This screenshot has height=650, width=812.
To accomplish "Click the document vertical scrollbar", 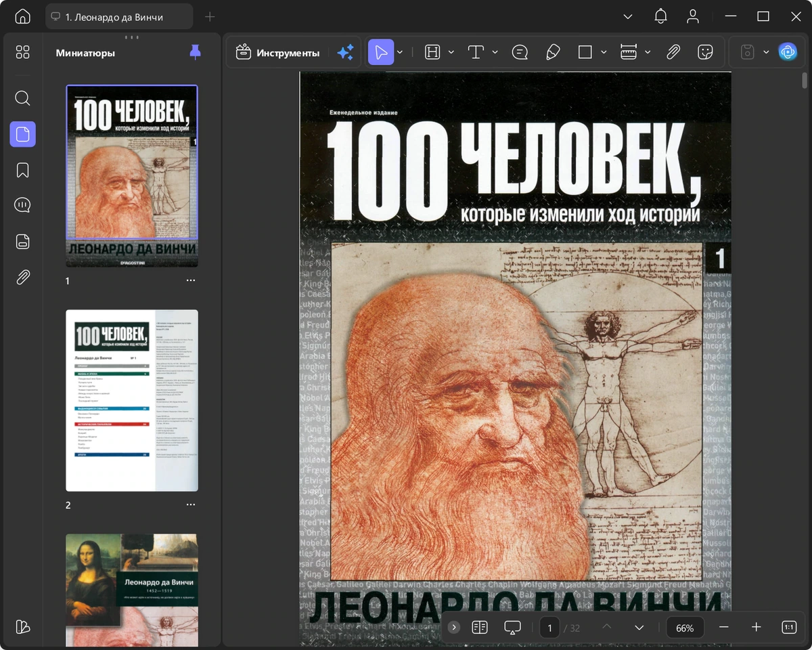I will coord(805,81).
